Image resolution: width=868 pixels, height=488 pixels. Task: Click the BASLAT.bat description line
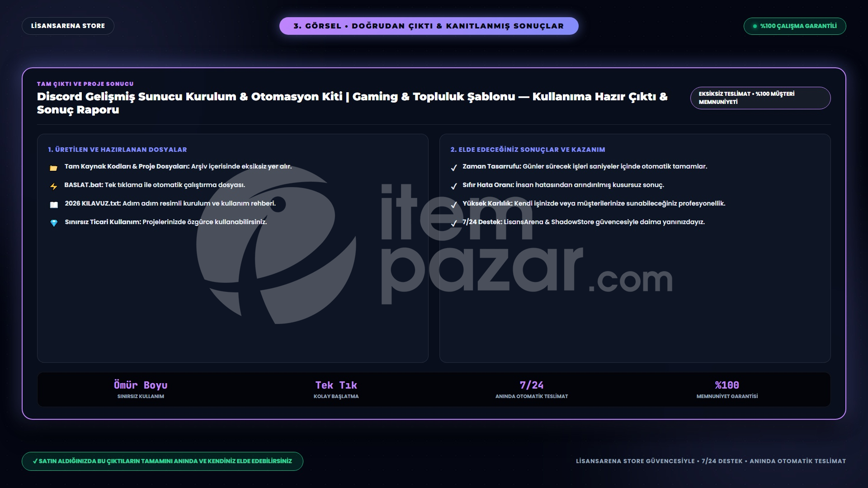pos(155,185)
